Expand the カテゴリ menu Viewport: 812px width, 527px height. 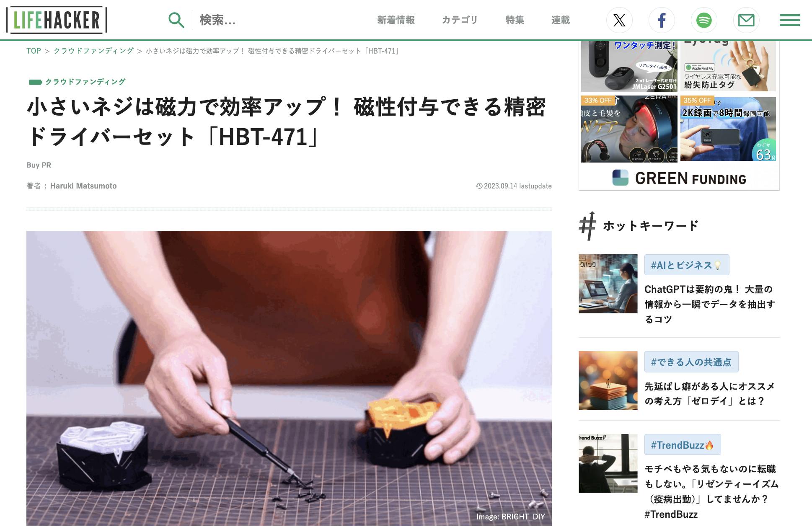click(460, 20)
